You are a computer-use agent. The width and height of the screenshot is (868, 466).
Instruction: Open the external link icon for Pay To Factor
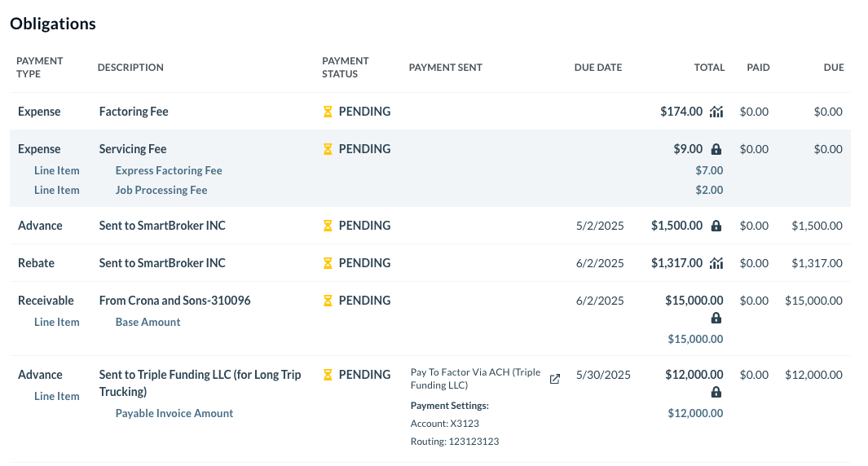(x=555, y=379)
